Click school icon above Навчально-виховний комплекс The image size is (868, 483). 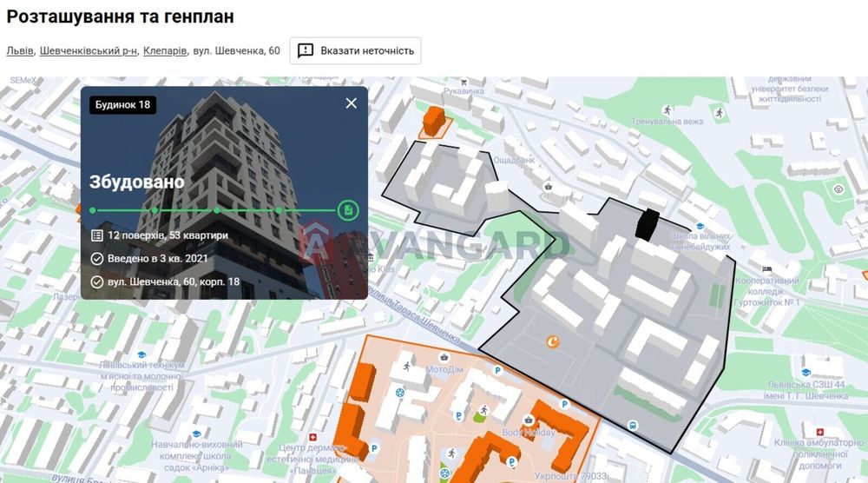click(x=196, y=433)
